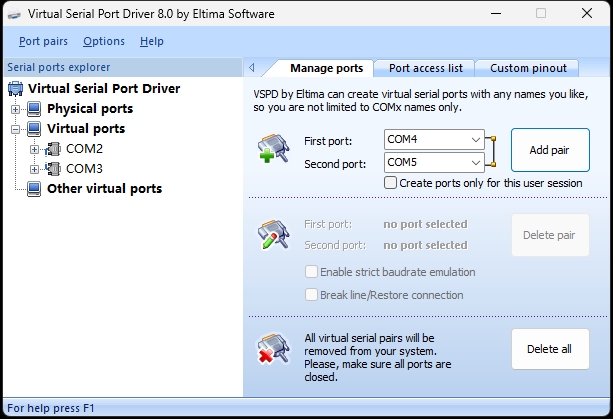Image resolution: width=613 pixels, height=419 pixels.
Task: Click the Virtual ports computer icon
Action: click(34, 129)
